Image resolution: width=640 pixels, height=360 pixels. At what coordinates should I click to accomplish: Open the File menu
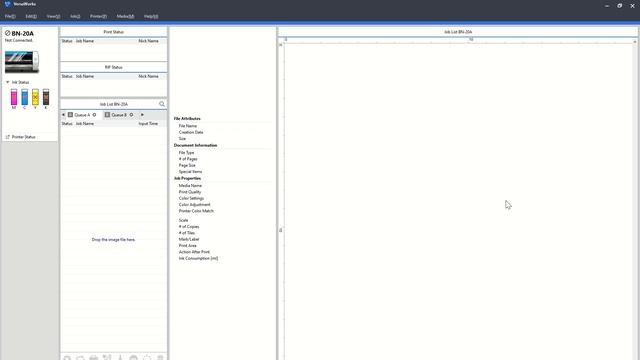click(x=10, y=16)
